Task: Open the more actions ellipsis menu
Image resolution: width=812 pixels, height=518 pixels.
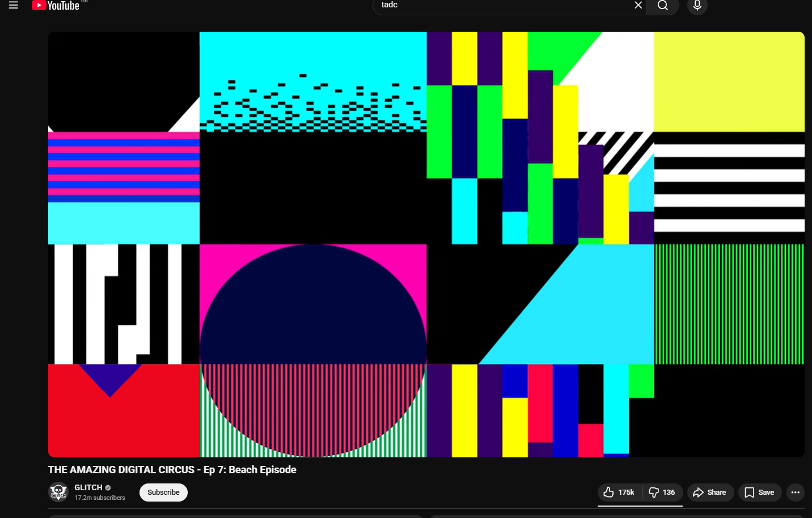Action: [x=796, y=492]
